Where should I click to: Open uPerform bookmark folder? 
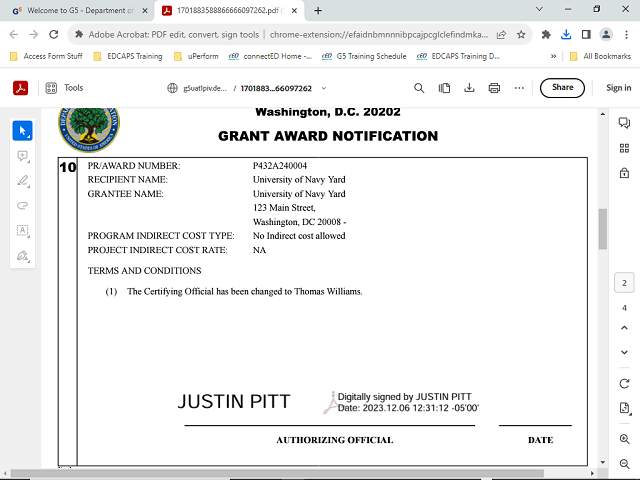tap(196, 56)
